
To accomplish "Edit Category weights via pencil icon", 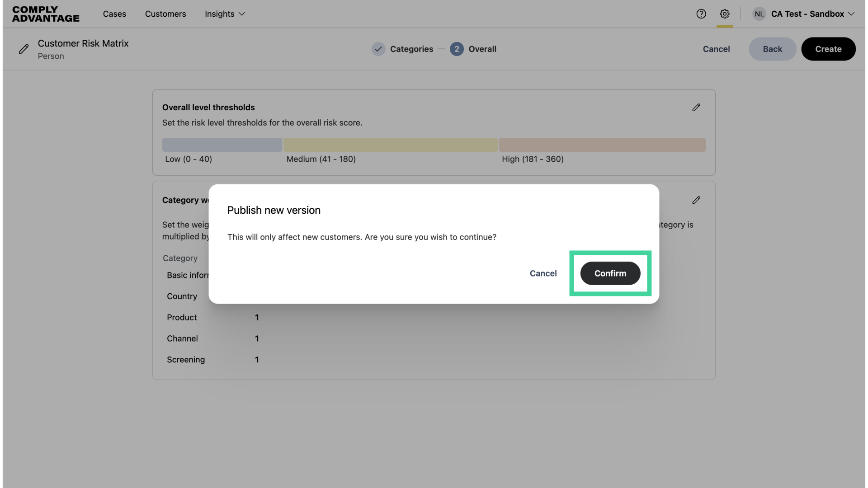I will 696,200.
